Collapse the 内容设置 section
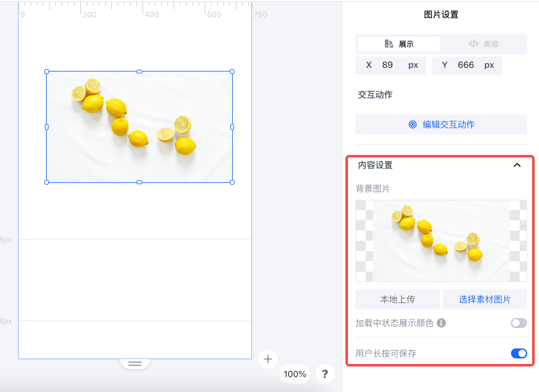 (517, 165)
